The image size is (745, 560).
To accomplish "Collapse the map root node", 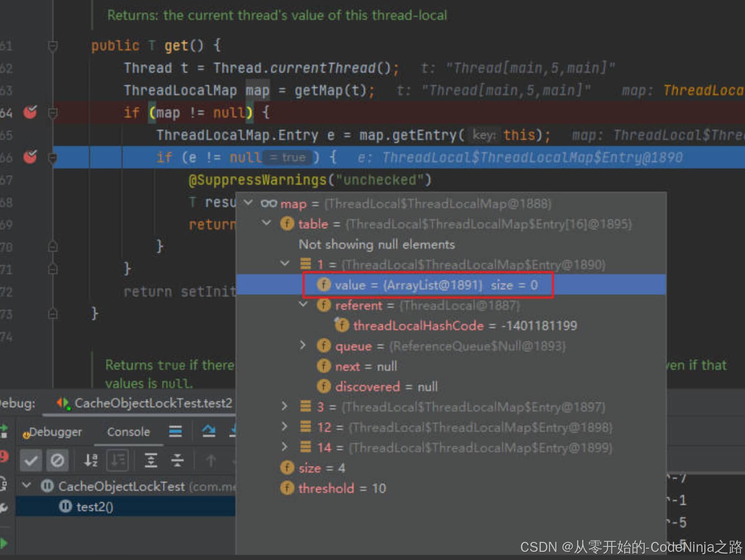I will click(x=248, y=203).
